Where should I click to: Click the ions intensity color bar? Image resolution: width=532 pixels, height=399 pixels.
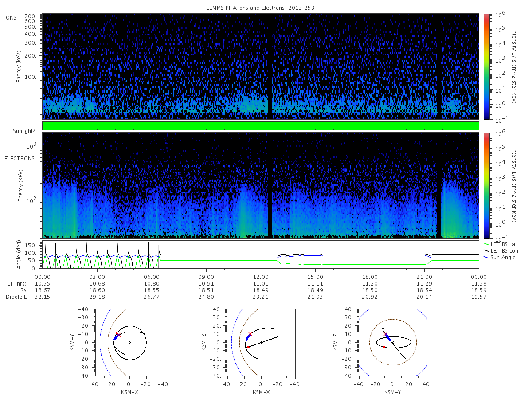[x=486, y=66]
